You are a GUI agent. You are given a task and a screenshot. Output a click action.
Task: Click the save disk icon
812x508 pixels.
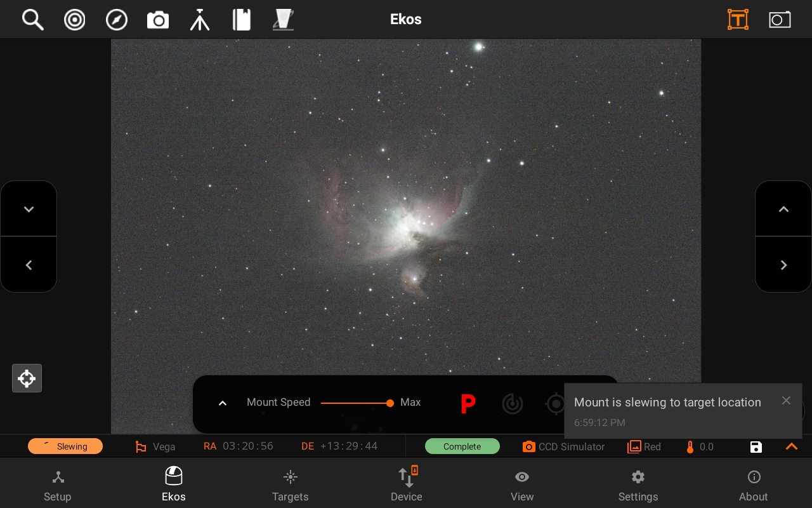pyautogui.click(x=756, y=447)
